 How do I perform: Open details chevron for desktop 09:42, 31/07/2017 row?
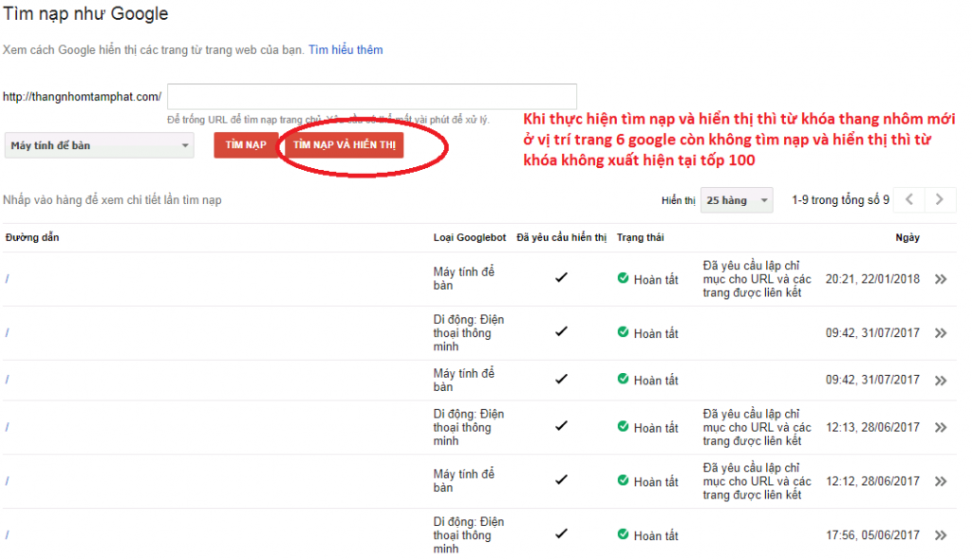click(x=941, y=381)
